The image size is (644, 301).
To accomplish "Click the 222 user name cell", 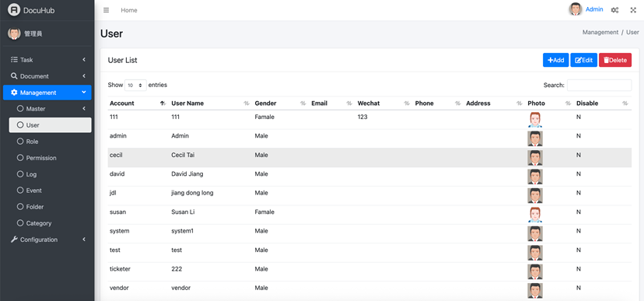I will click(x=177, y=268).
